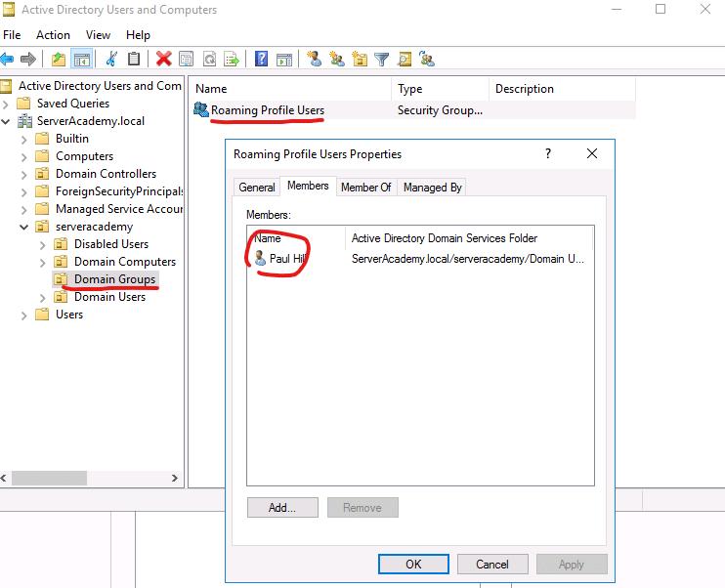Viewport: 725px width, 588px height.
Task: Click the Cut scissors toolbar icon
Action: (x=111, y=59)
